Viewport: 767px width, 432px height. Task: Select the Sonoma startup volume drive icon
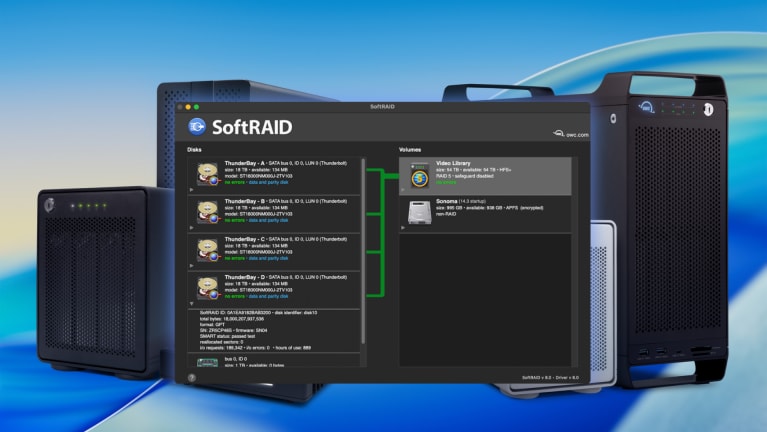coord(420,211)
